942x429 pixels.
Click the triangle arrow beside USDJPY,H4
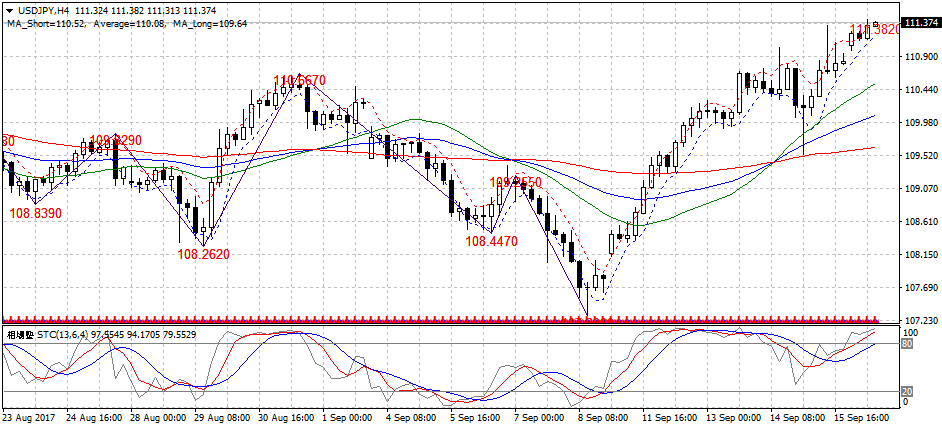coord(9,10)
